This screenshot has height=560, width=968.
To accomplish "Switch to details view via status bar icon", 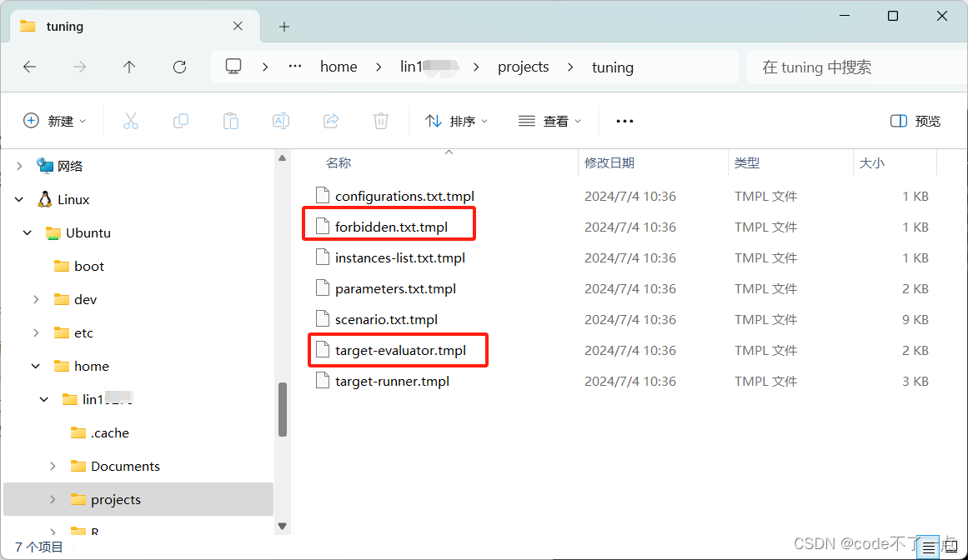I will point(928,547).
